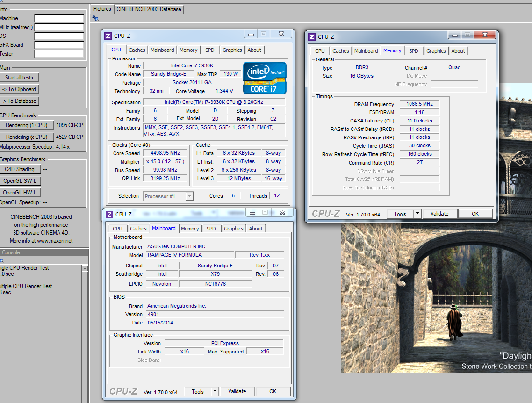Start the OpenGL SW-L test
Viewport: 532px width, 403px height.
click(20, 181)
